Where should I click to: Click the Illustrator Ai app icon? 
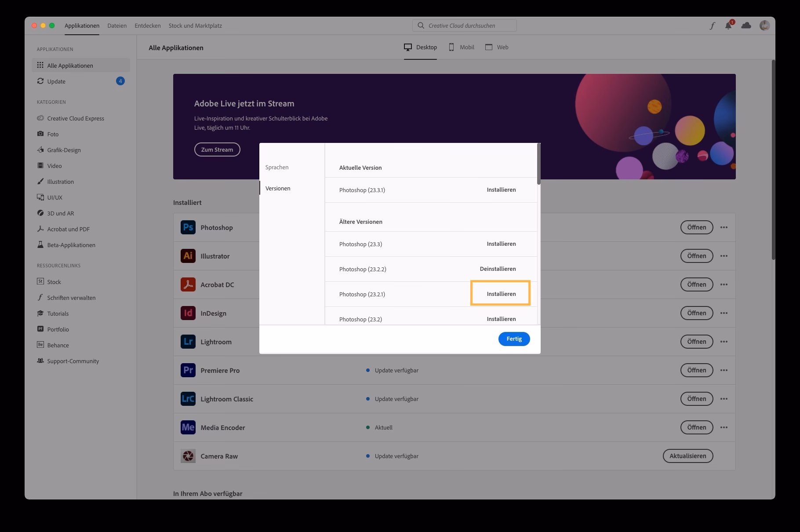tap(188, 256)
